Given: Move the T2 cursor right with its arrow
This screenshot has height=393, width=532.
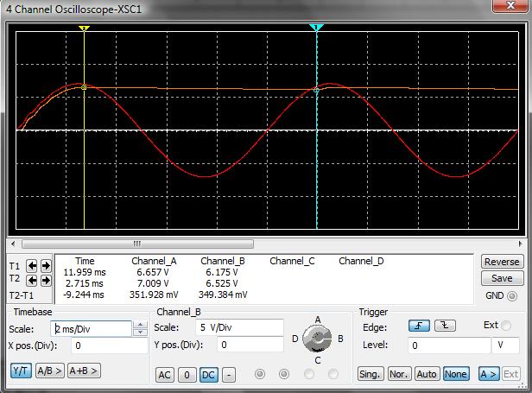Looking at the screenshot, I should [x=45, y=280].
